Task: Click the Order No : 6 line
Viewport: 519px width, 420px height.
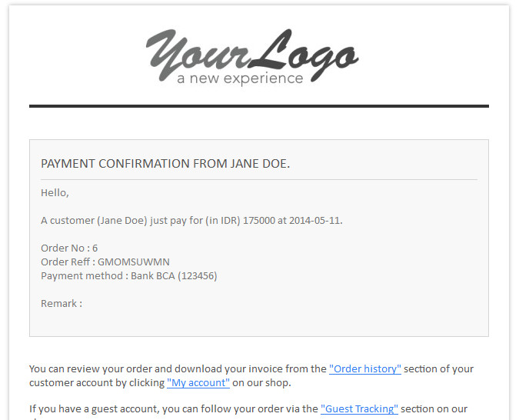Action: click(x=69, y=248)
